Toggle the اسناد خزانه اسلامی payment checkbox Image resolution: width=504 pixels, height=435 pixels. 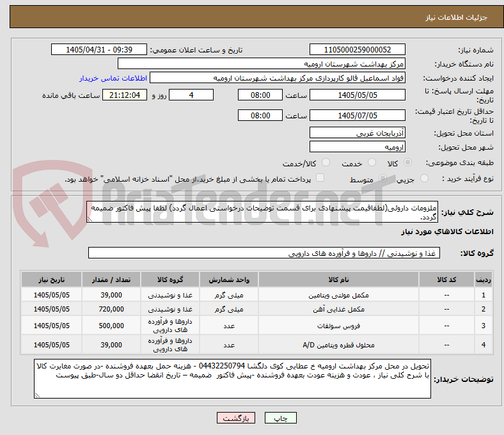[x=320, y=178]
